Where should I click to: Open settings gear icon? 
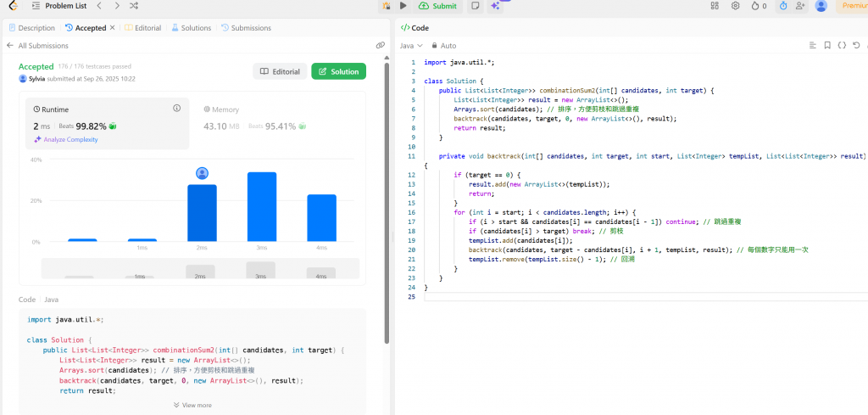(x=735, y=6)
